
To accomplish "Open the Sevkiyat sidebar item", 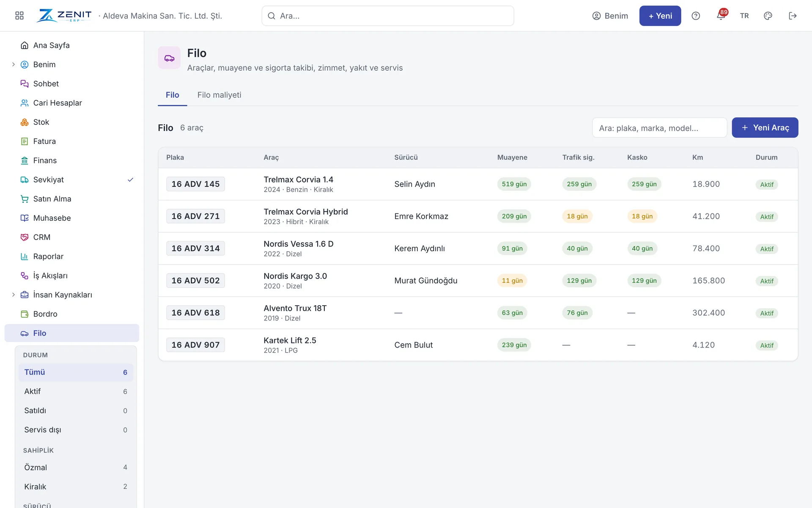I will 72,179.
